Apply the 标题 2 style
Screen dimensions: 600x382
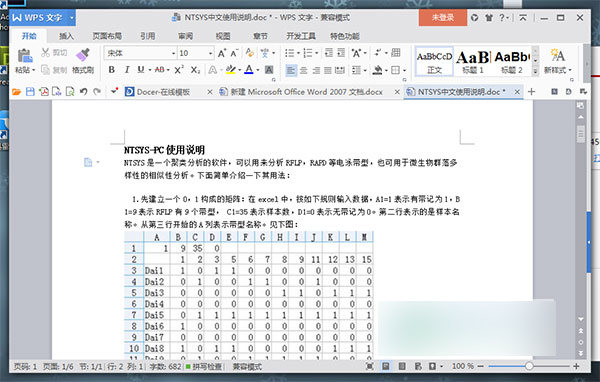pos(512,61)
